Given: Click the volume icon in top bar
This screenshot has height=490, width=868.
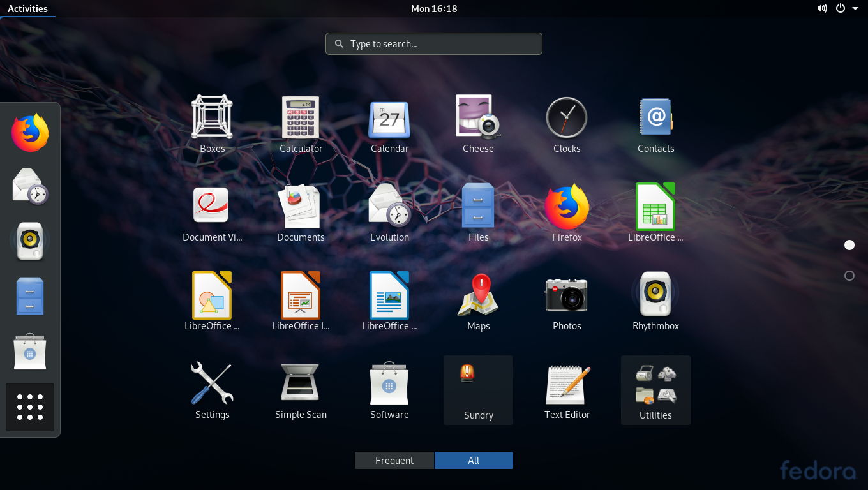Looking at the screenshot, I should click(x=822, y=8).
